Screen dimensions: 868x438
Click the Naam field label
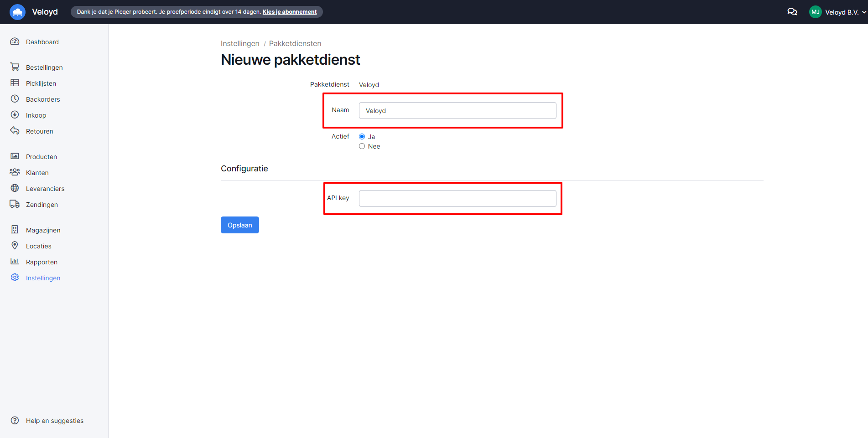pos(340,110)
